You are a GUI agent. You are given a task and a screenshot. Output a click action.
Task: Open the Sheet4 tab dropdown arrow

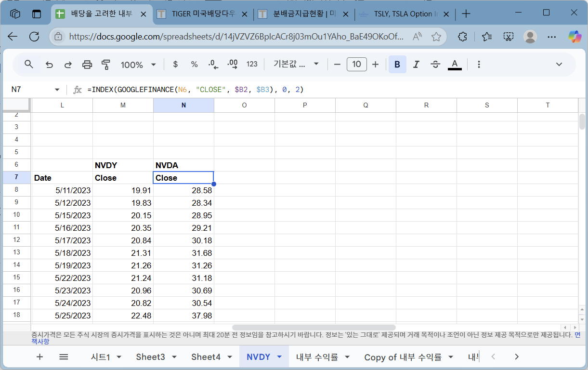[229, 357]
